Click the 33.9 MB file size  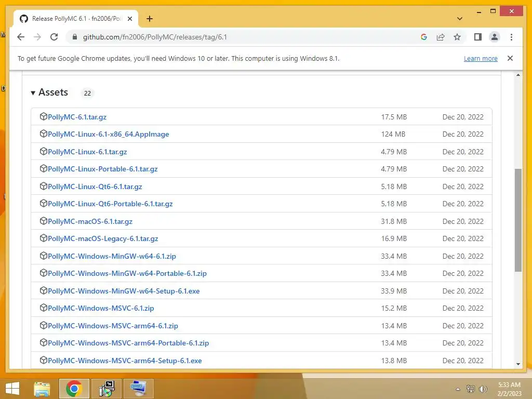[x=394, y=291]
